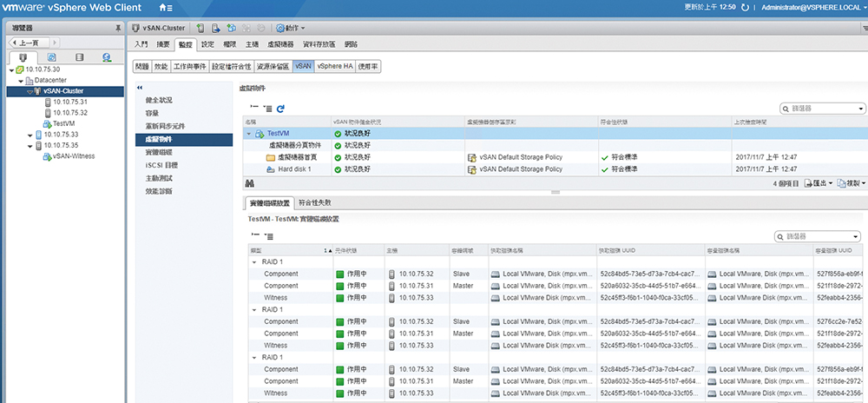Click the Add Host toolbar icon
Screen dimensions: 868x403
coord(201,28)
